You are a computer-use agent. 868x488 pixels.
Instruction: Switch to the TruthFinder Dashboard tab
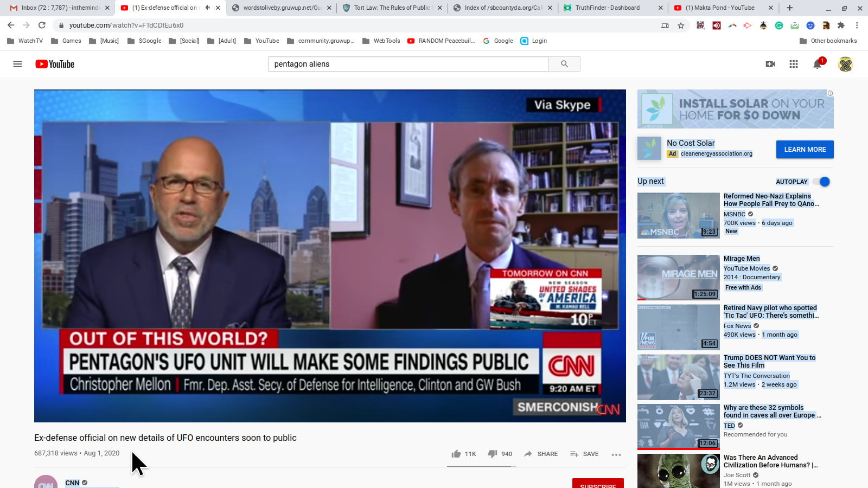point(614,8)
